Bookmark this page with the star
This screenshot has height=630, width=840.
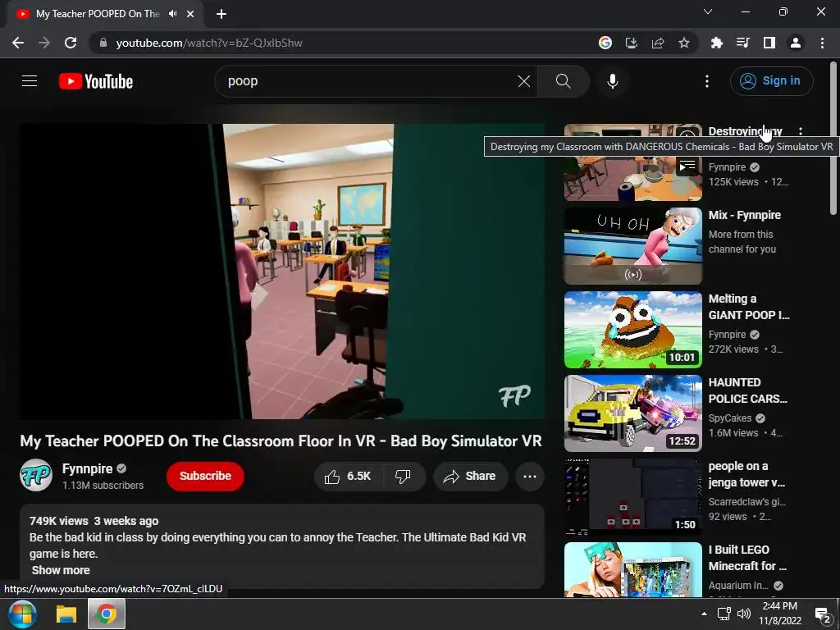click(x=684, y=43)
